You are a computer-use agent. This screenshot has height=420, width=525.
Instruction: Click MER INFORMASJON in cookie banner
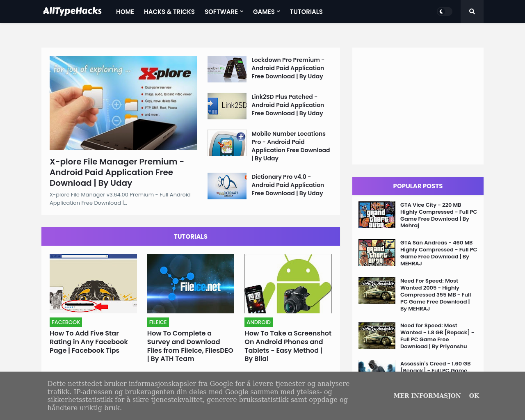(x=427, y=395)
